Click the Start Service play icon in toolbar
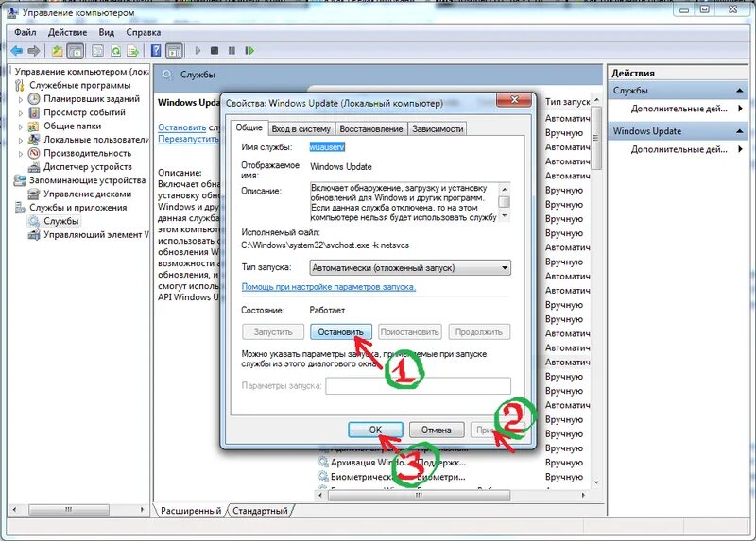This screenshot has width=756, height=541. pyautogui.click(x=198, y=51)
